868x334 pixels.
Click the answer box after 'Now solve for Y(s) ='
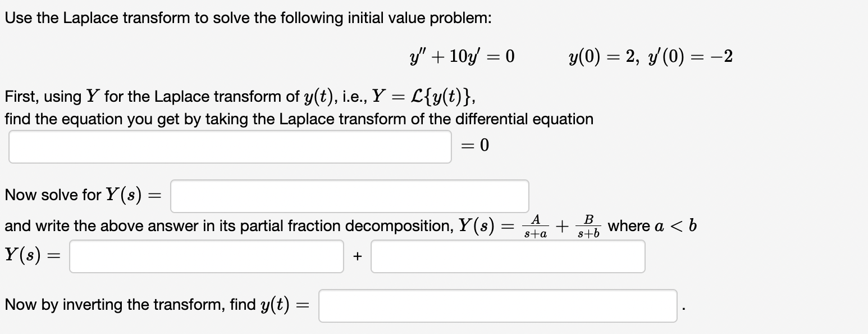348,196
